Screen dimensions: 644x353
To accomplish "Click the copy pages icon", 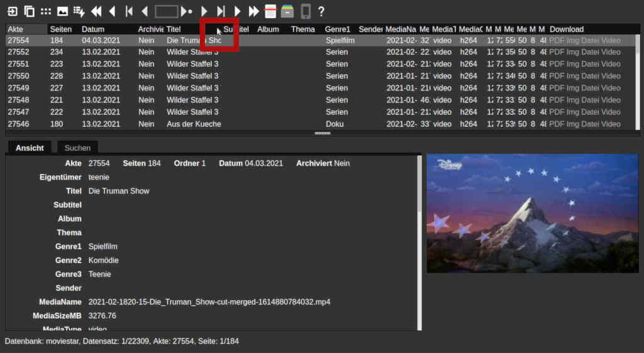I will point(29,11).
